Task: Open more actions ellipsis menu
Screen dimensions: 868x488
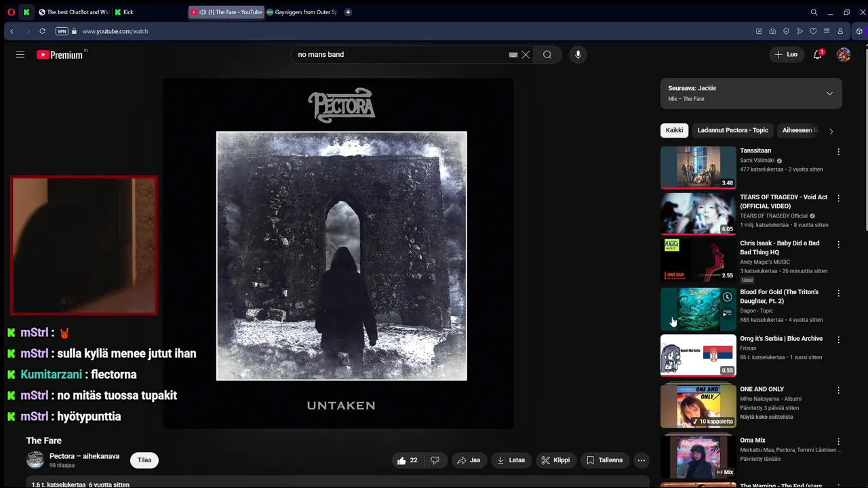Action: point(642,460)
